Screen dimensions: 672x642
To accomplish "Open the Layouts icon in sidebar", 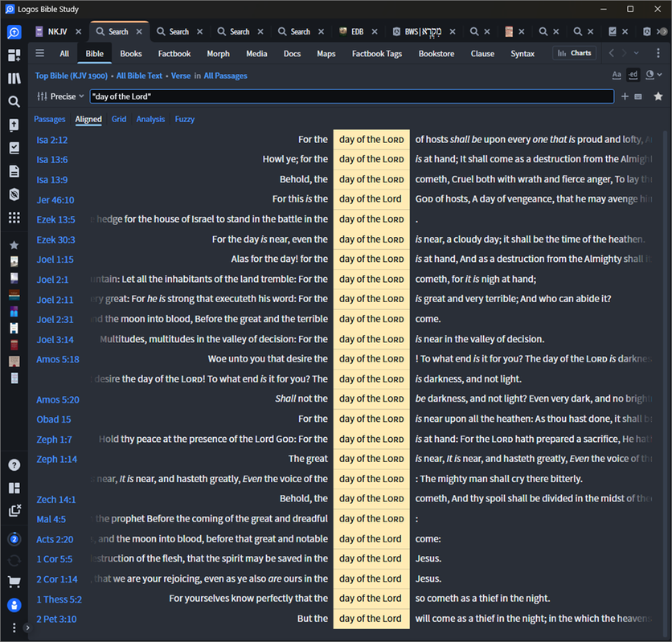I will click(x=14, y=489).
